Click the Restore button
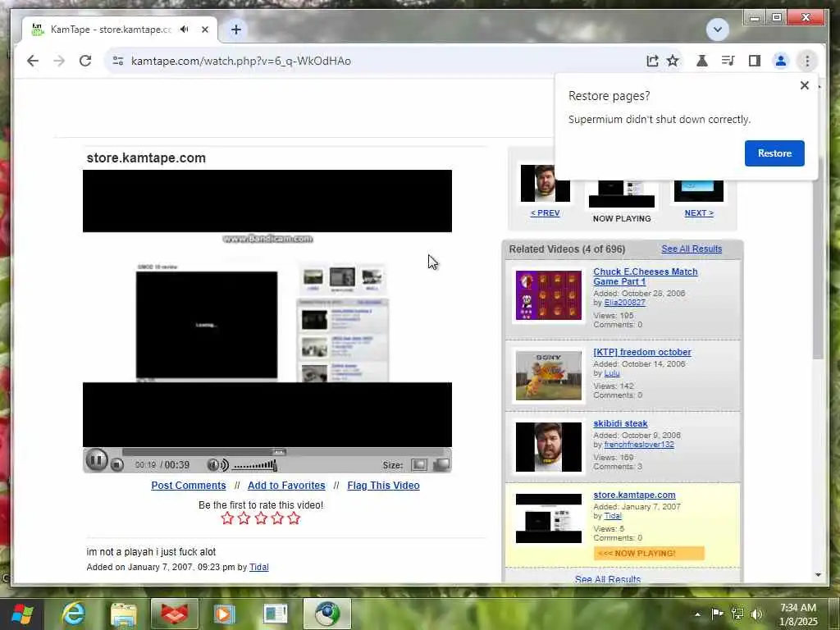Viewport: 840px width, 630px height. tap(774, 153)
